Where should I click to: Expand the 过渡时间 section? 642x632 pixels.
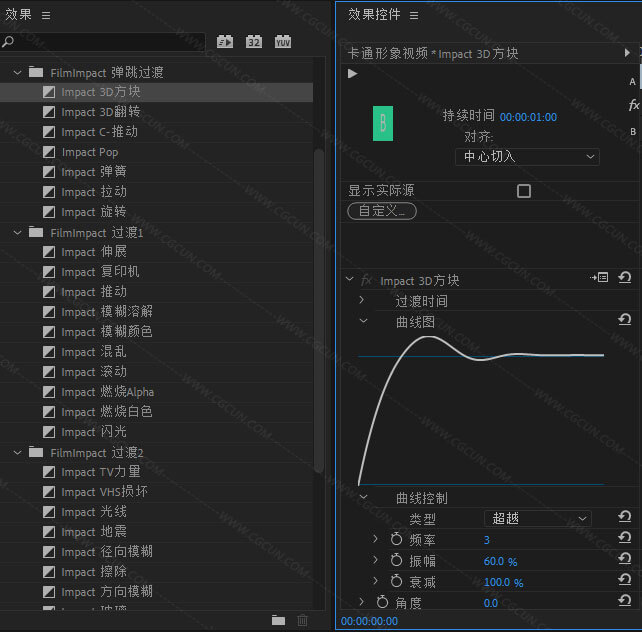(x=362, y=300)
